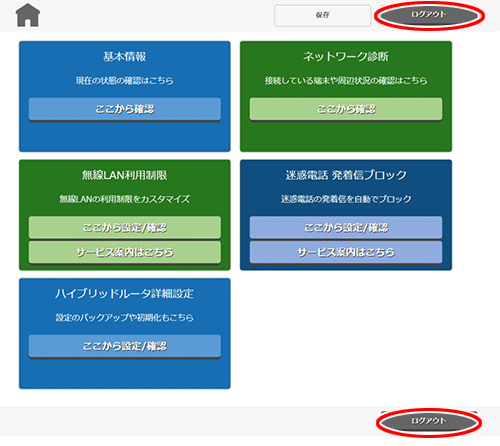Go to the home page via house icon
This screenshot has height=446, width=500.
click(x=28, y=15)
